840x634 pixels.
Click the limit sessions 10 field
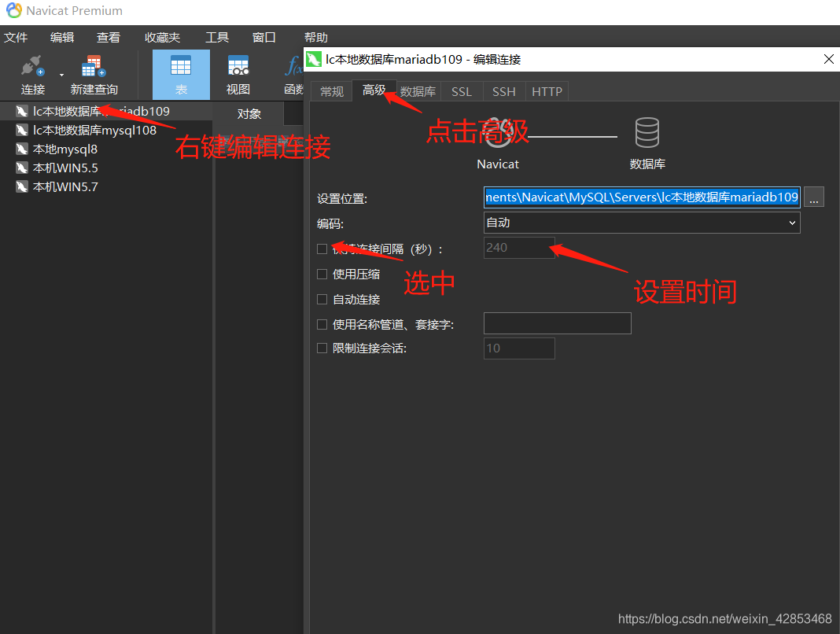pyautogui.click(x=519, y=348)
